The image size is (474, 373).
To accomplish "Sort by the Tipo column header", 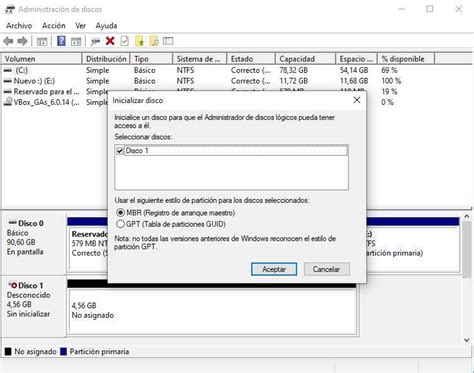I will tap(151, 59).
